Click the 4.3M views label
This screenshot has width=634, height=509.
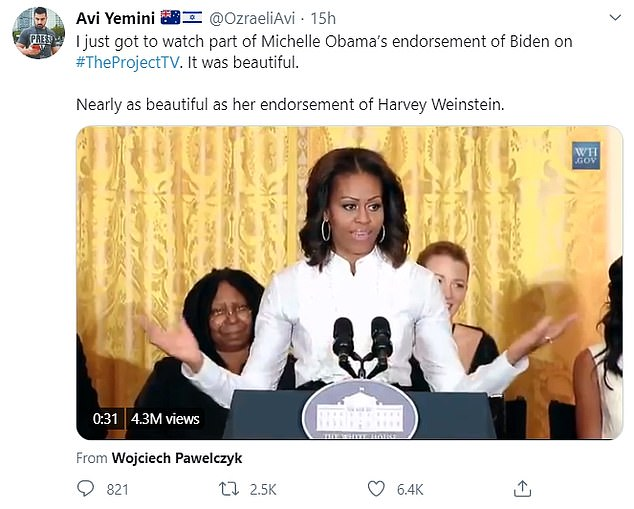point(166,419)
